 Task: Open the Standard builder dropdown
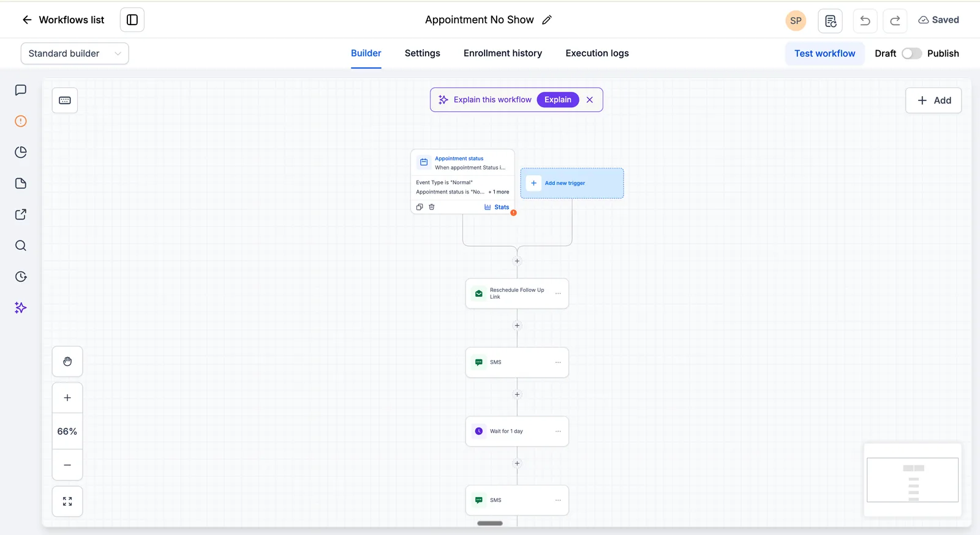point(75,53)
